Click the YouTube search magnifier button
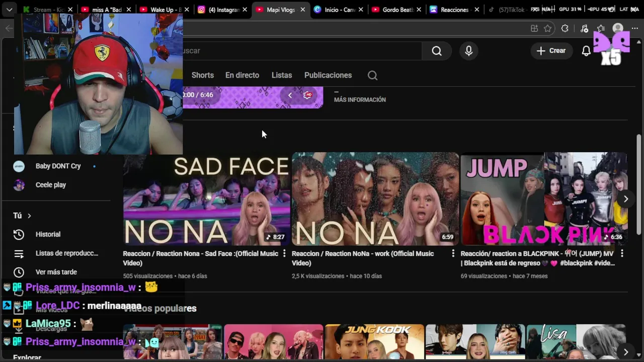644x362 pixels. [437, 51]
